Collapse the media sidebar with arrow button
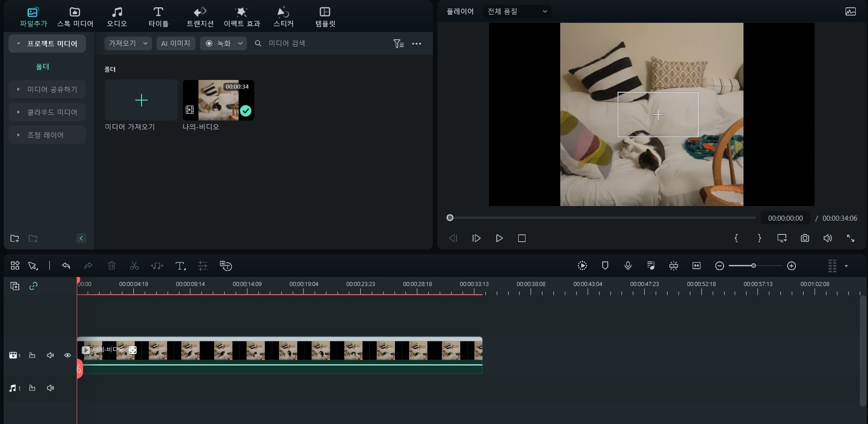The height and width of the screenshot is (424, 868). coord(81,238)
